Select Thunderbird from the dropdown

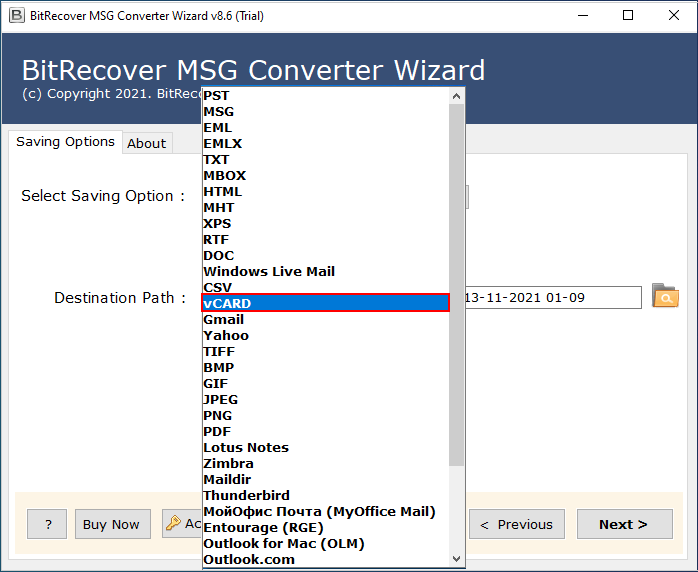[326, 496]
